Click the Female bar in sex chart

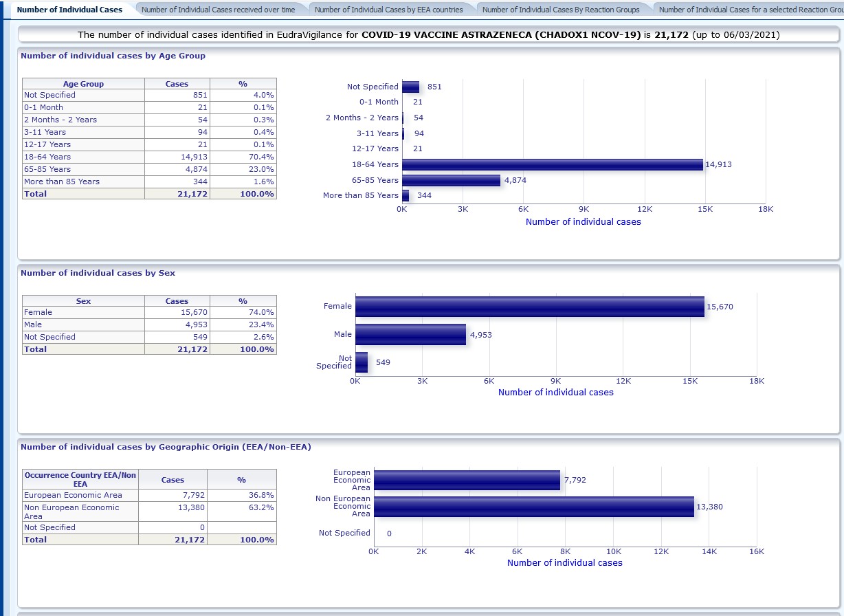tap(530, 307)
